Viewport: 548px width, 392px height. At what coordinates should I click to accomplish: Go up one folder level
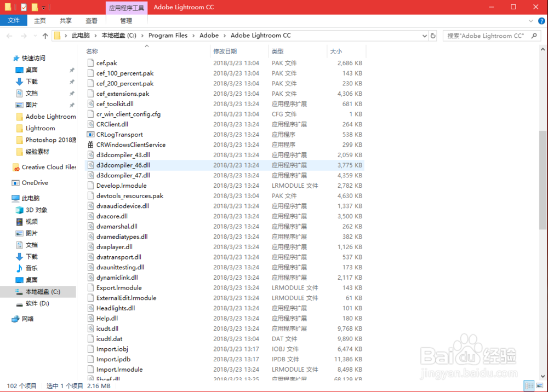pyautogui.click(x=45, y=36)
